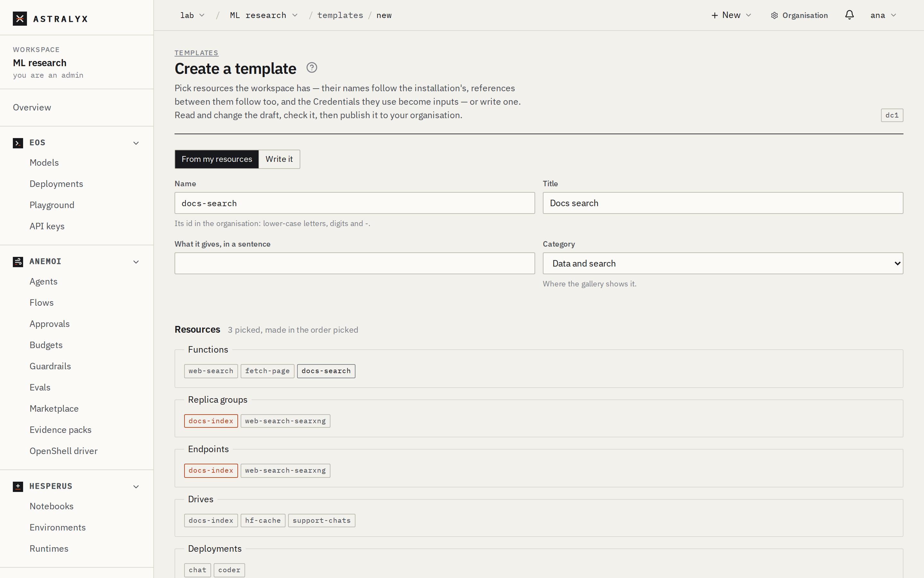The image size is (924, 578).
Task: Collapse the EOS sidebar section
Action: pos(136,143)
